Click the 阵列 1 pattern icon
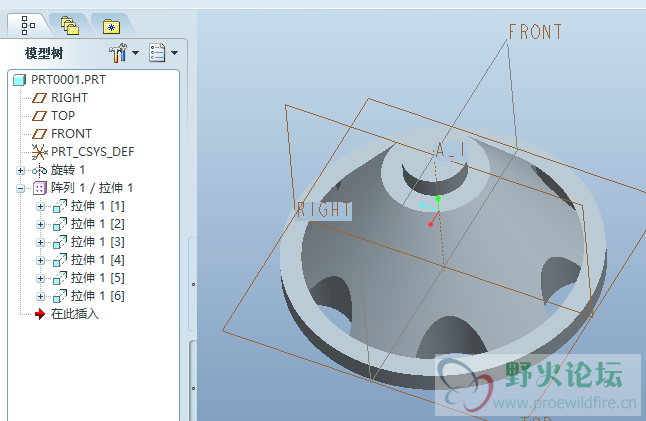Screen dimensions: 646x421 point(40,188)
